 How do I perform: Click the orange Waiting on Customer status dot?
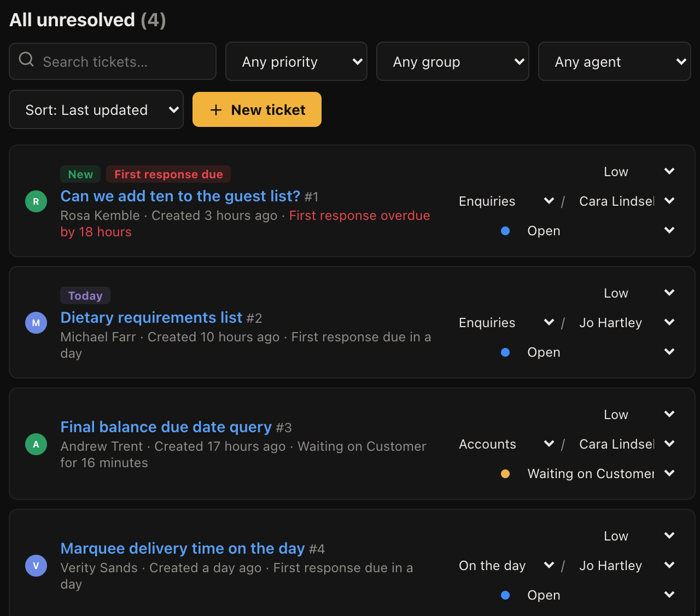[505, 474]
